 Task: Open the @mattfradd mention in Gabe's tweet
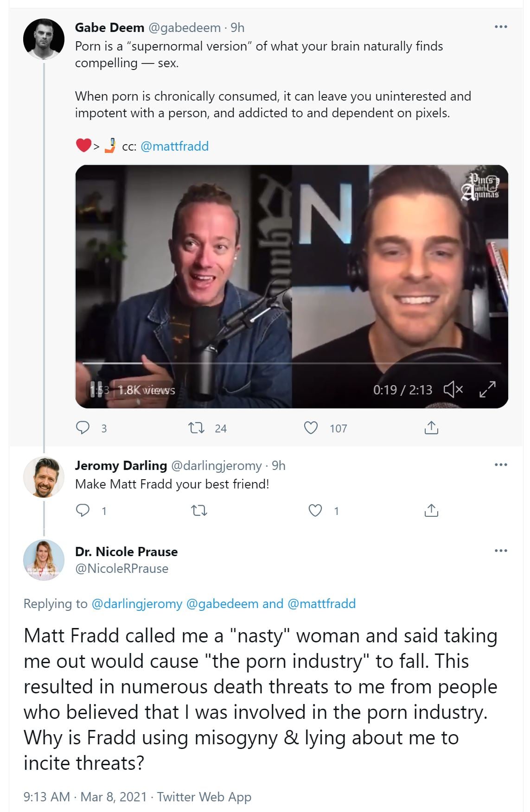coord(174,146)
